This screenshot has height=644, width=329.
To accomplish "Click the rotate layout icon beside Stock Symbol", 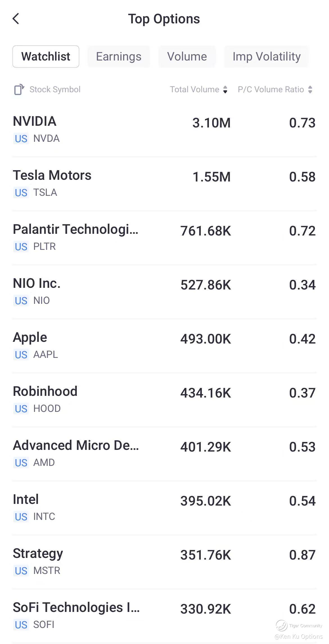I will [19, 89].
